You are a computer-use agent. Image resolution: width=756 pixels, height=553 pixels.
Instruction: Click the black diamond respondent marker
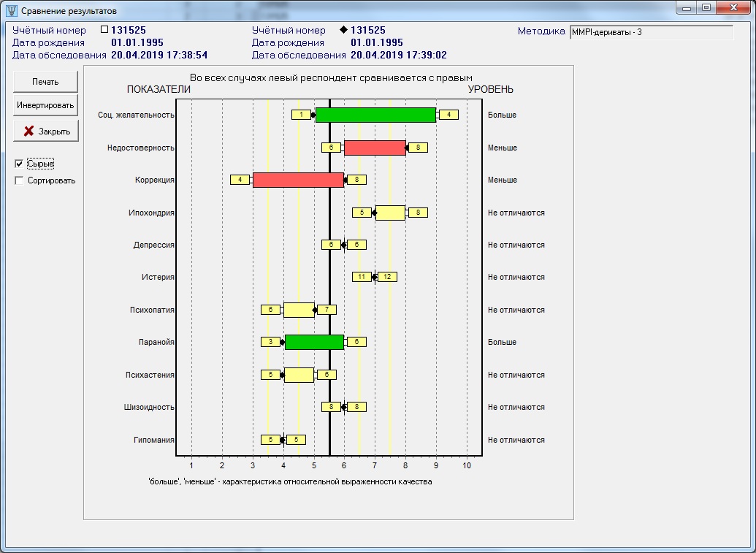pos(343,30)
